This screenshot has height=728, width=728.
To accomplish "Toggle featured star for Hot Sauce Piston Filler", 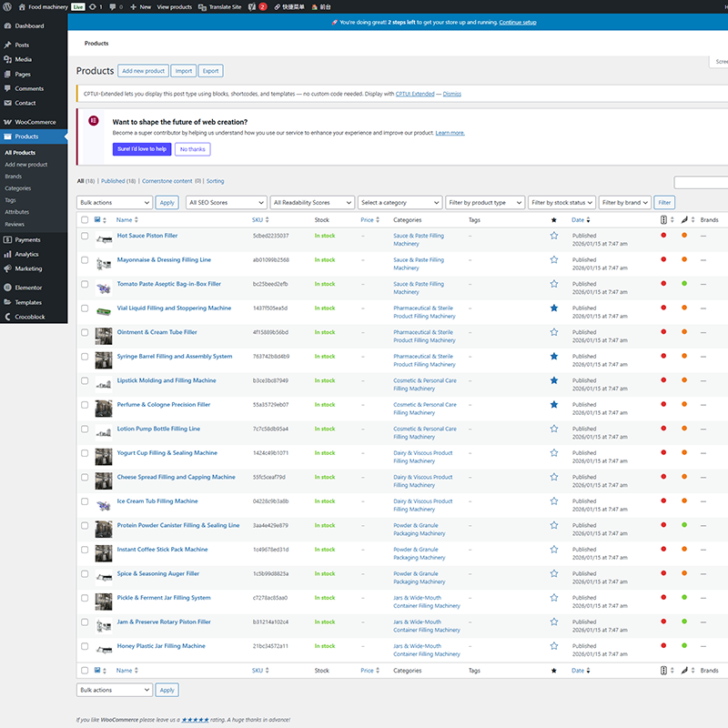I will point(553,236).
